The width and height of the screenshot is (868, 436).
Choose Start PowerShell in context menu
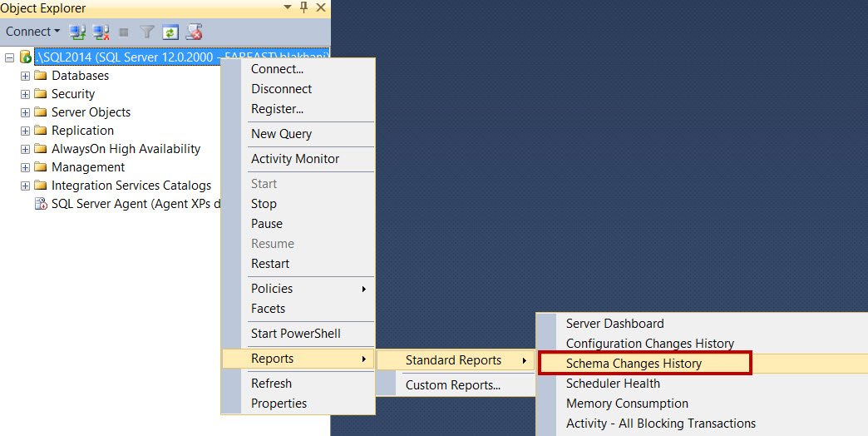pos(298,334)
